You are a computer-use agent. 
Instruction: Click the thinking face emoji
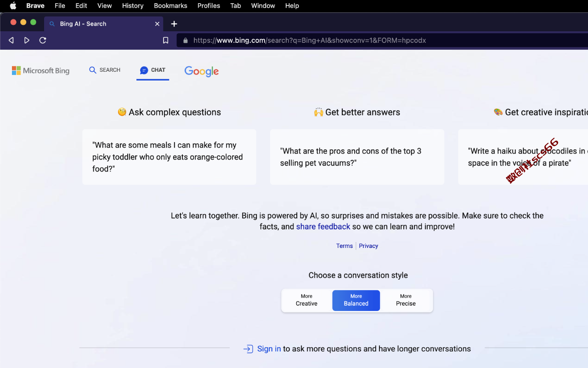tap(122, 112)
